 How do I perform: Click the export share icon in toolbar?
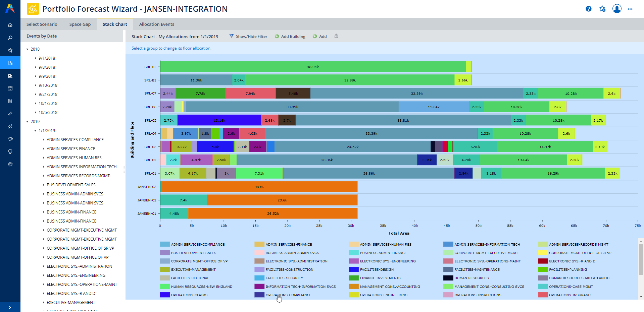click(x=336, y=36)
